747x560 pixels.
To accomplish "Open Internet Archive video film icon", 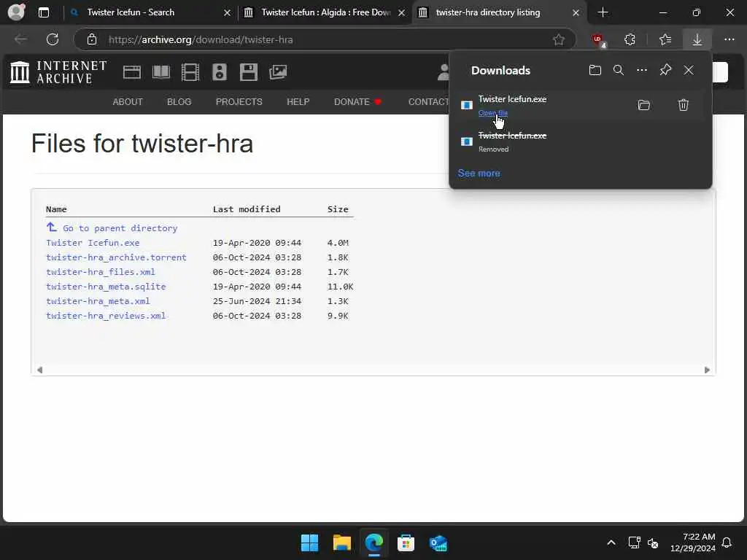I will 190,72.
